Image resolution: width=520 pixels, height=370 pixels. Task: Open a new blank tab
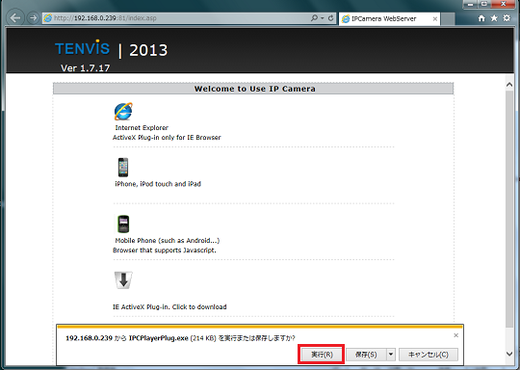tap(448, 19)
